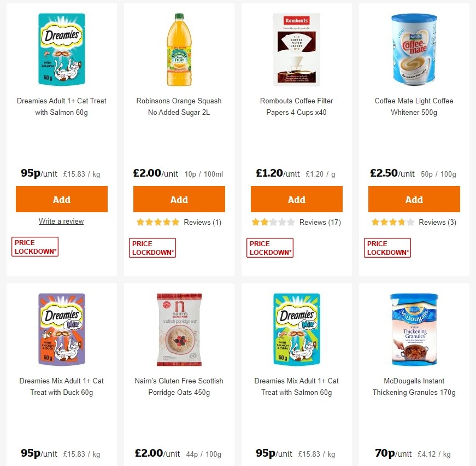View the Dreamies Mix with Duck photo

click(x=61, y=329)
